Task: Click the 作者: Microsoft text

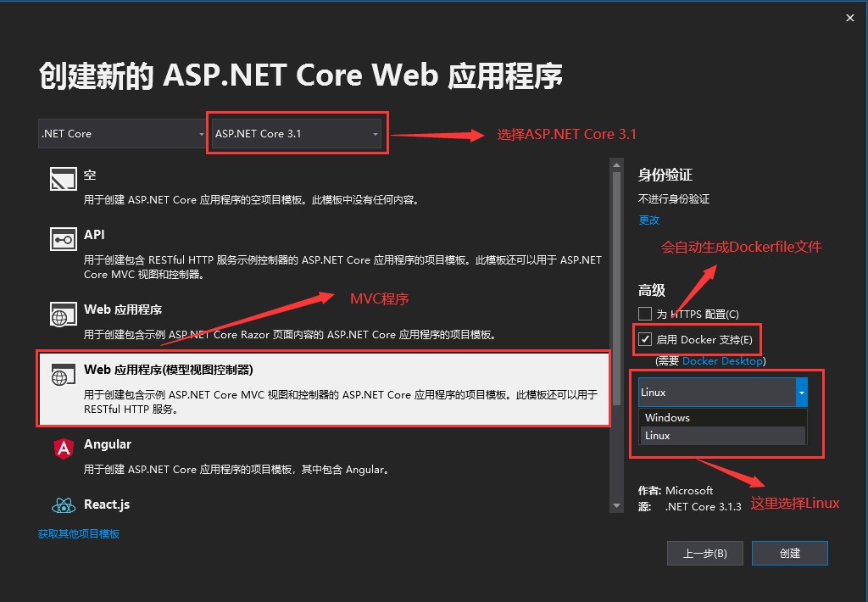Action: (x=676, y=491)
